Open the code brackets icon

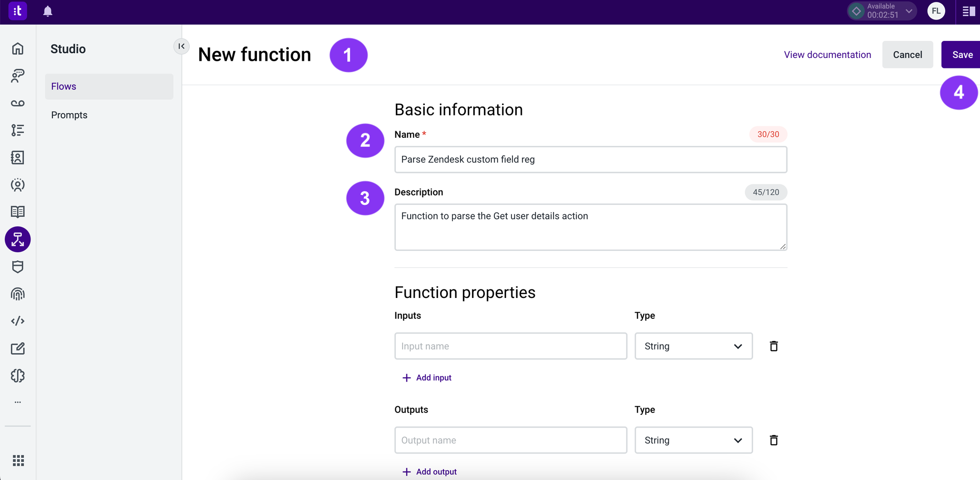tap(18, 321)
